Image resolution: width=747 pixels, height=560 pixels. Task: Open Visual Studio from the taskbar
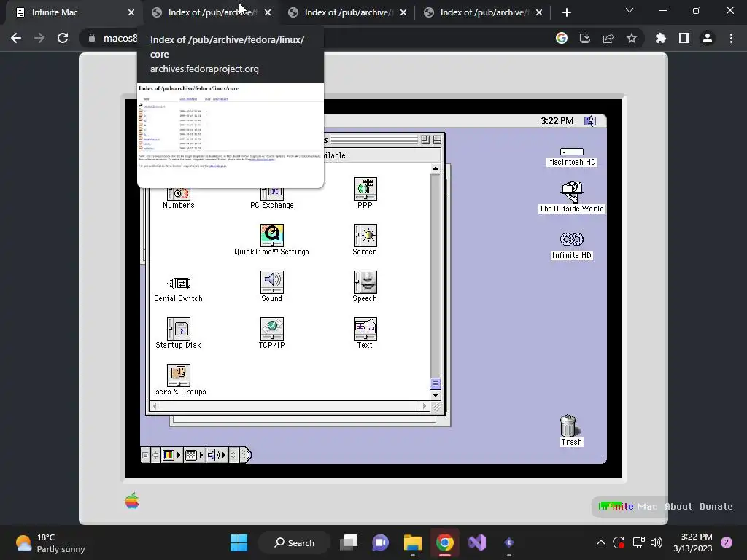tap(477, 542)
